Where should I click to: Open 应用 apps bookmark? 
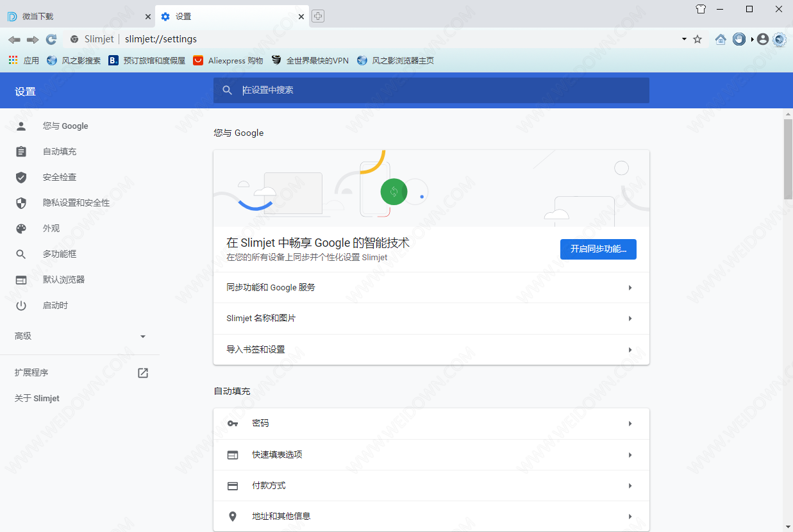pyautogui.click(x=24, y=60)
